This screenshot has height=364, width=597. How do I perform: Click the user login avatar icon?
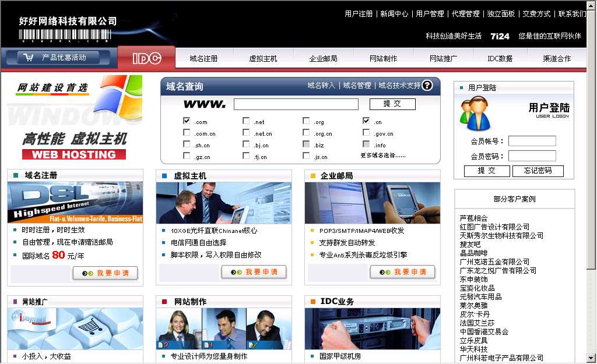[x=475, y=112]
